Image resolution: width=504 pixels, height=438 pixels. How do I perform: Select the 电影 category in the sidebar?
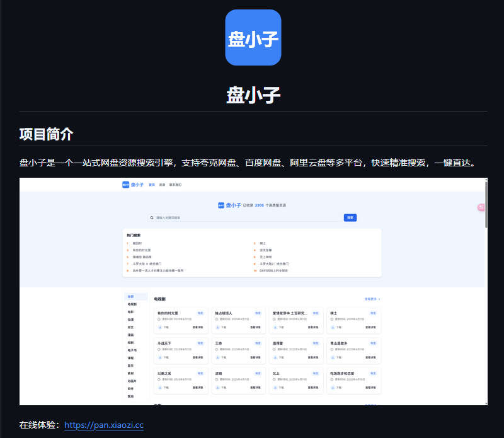[130, 312]
